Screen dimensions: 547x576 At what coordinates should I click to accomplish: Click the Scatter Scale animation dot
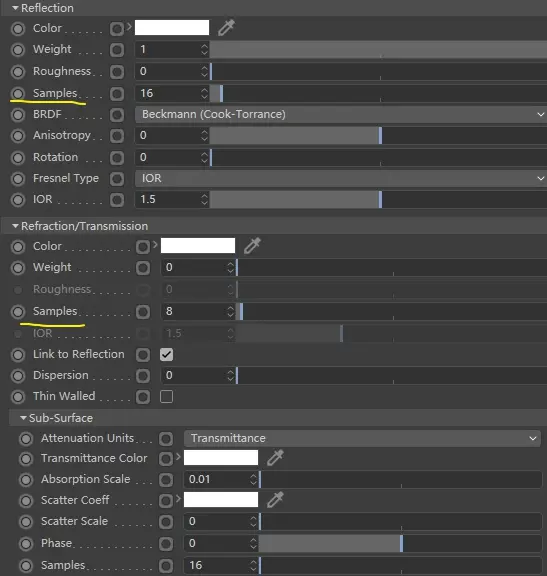[x=26, y=522]
